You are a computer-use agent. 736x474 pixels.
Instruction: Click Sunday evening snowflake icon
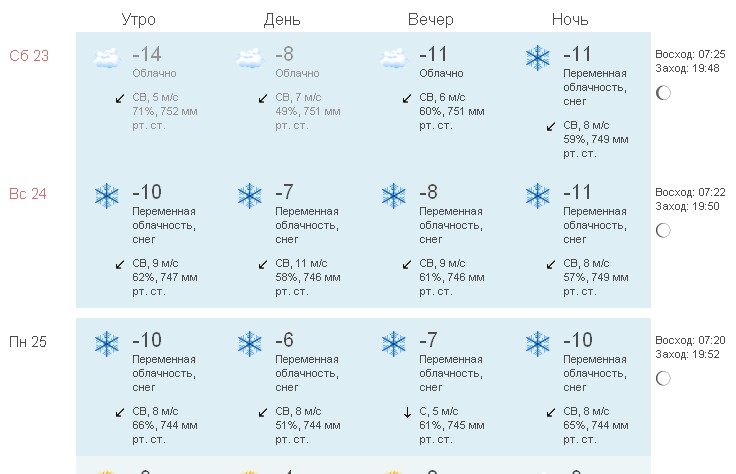click(x=394, y=196)
